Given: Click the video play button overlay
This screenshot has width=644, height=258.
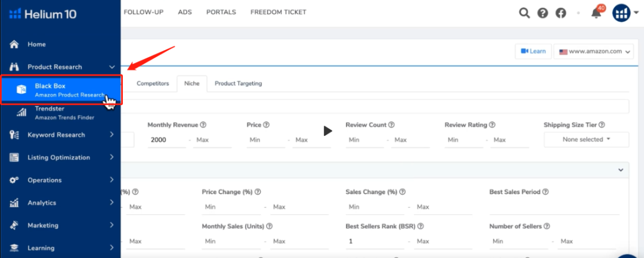Looking at the screenshot, I should (327, 130).
